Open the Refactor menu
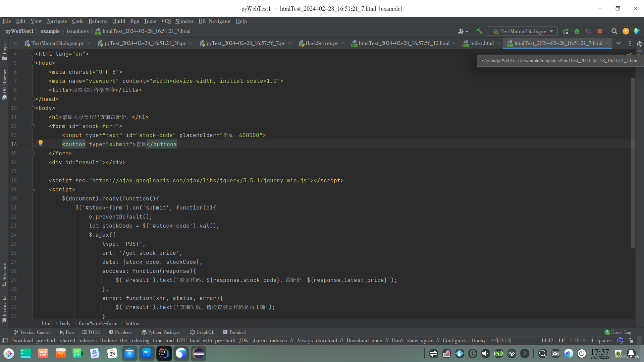The image size is (644, 362). [x=98, y=21]
